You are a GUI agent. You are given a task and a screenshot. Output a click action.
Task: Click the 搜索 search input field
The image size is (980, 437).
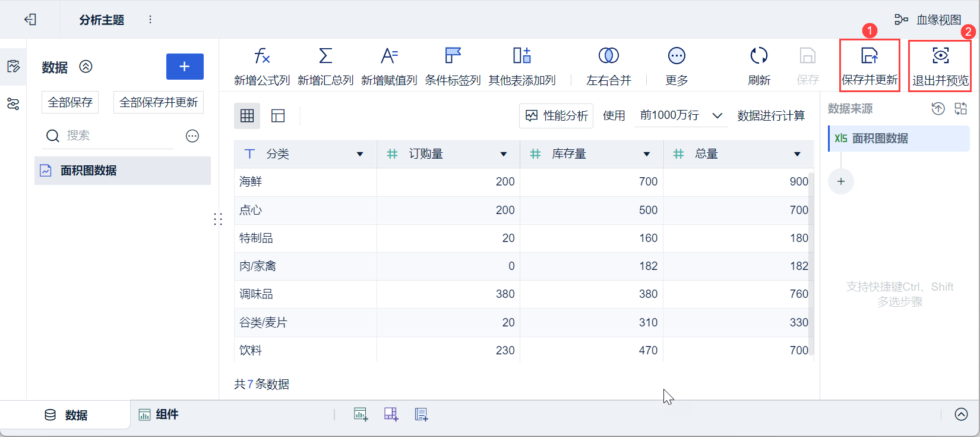119,136
